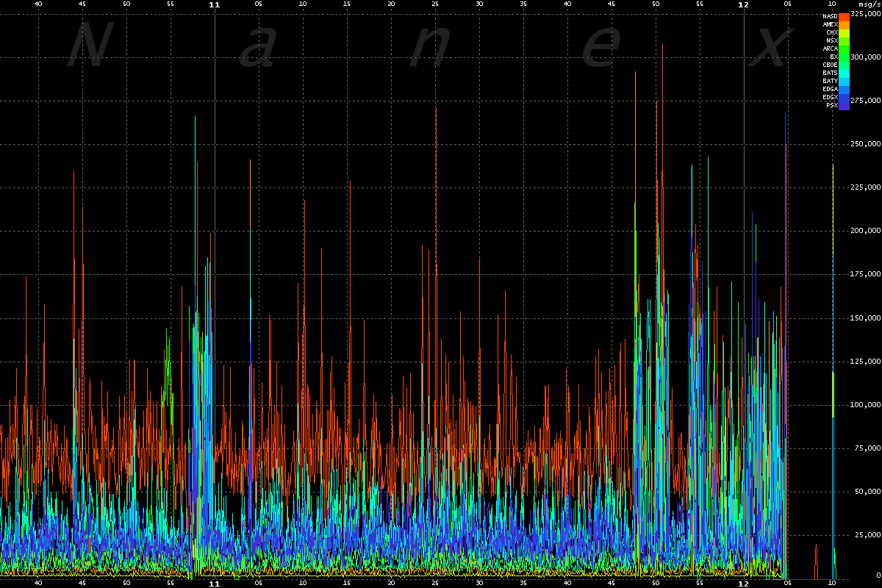Click the bold 11 hour label on bottom axis
Viewport: 882px width, 588px height.
(215, 584)
